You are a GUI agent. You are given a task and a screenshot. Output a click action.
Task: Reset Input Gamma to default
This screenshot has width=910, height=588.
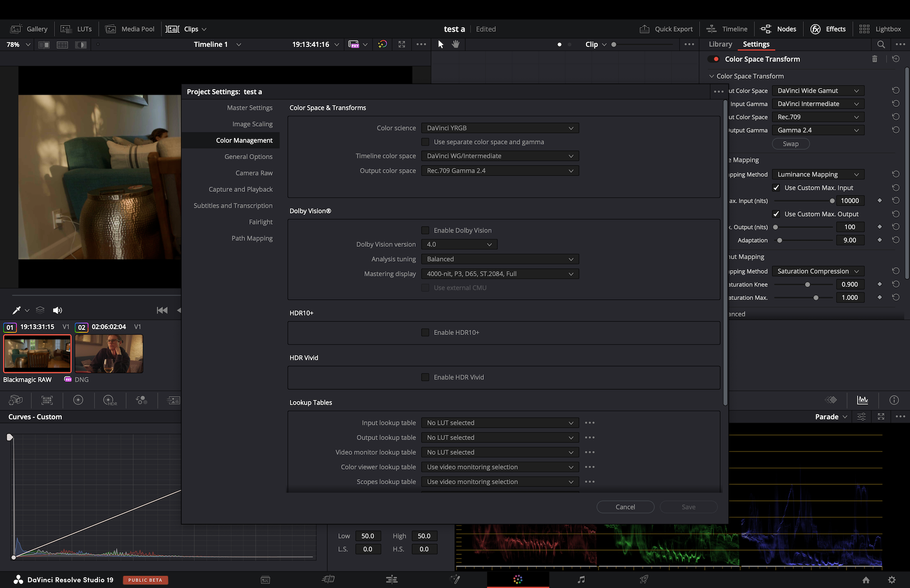coord(895,103)
